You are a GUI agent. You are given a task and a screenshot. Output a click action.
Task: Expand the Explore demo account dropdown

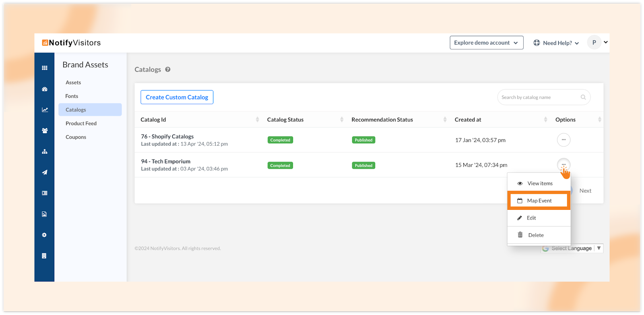[x=486, y=43]
